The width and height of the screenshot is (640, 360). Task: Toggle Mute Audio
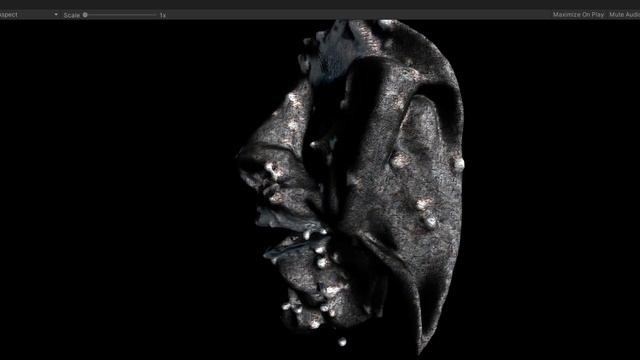pos(624,15)
